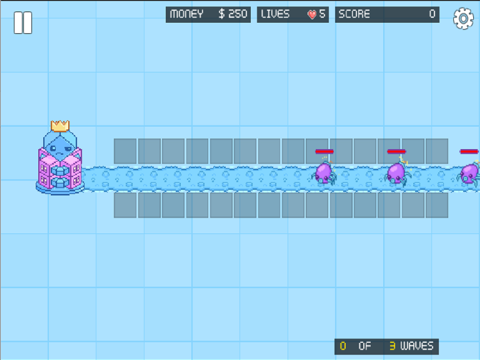Select the bottom slot directly under leftmost squid

tap(317, 205)
